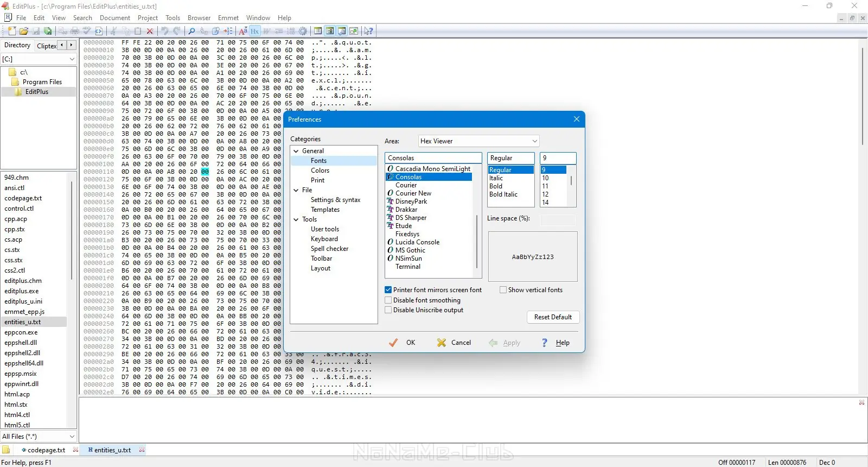Select Program Files folder in directory tree
The image size is (868, 467).
click(x=42, y=82)
